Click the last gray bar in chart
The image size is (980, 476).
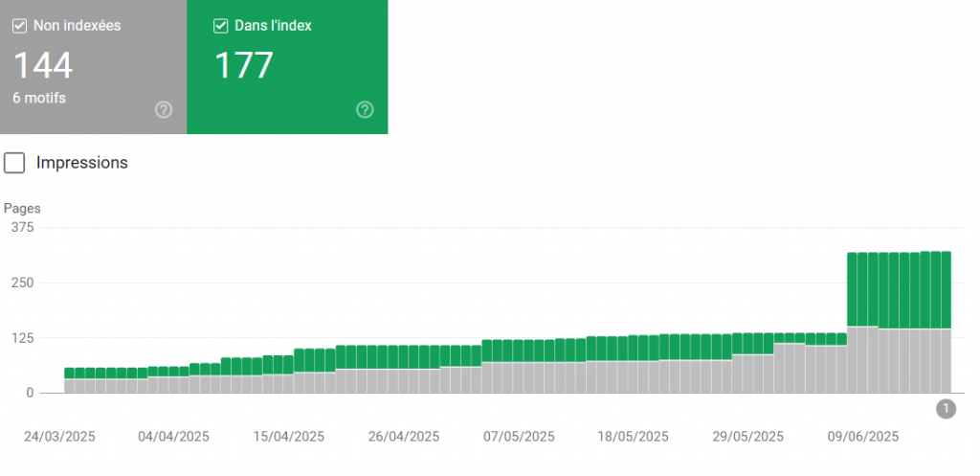(945, 360)
